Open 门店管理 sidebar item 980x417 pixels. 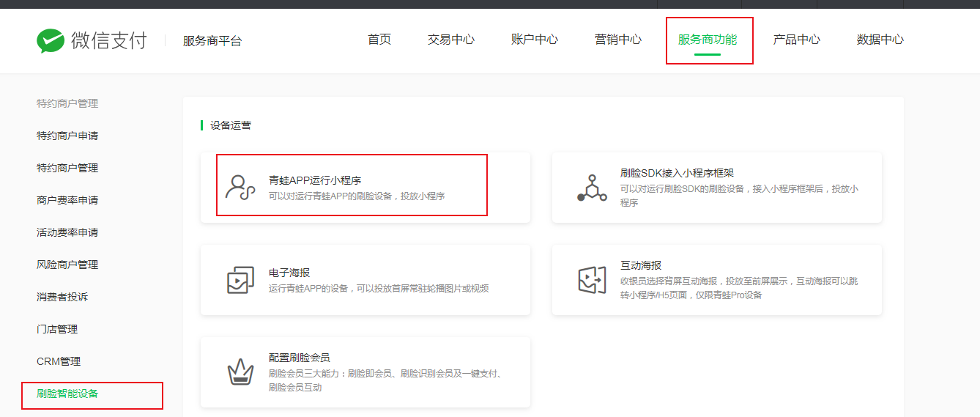pos(57,329)
